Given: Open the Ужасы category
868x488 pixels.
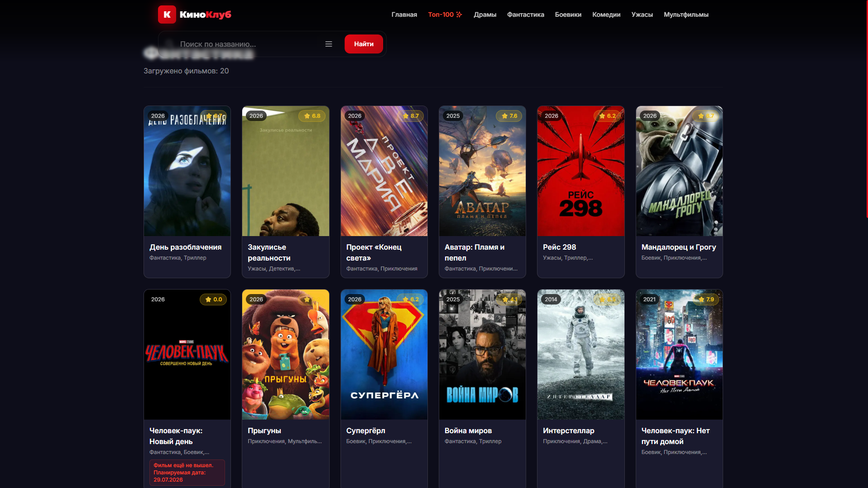Looking at the screenshot, I should click(642, 14).
